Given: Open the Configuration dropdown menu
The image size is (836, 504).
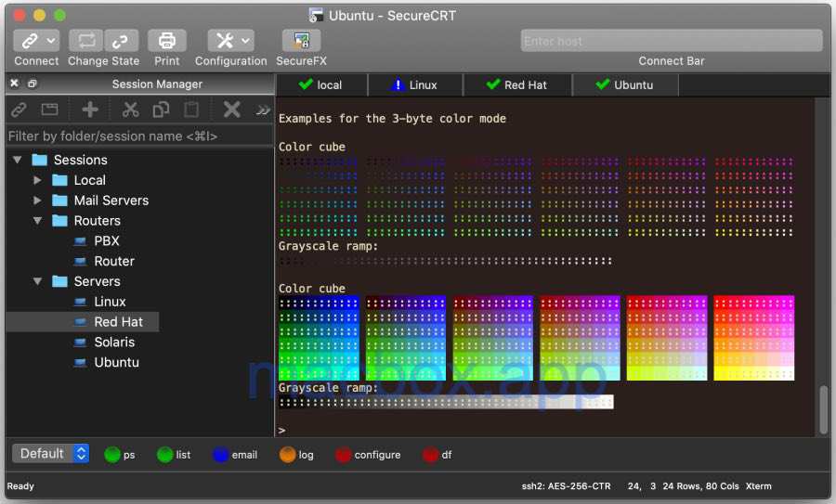Looking at the screenshot, I should click(245, 41).
